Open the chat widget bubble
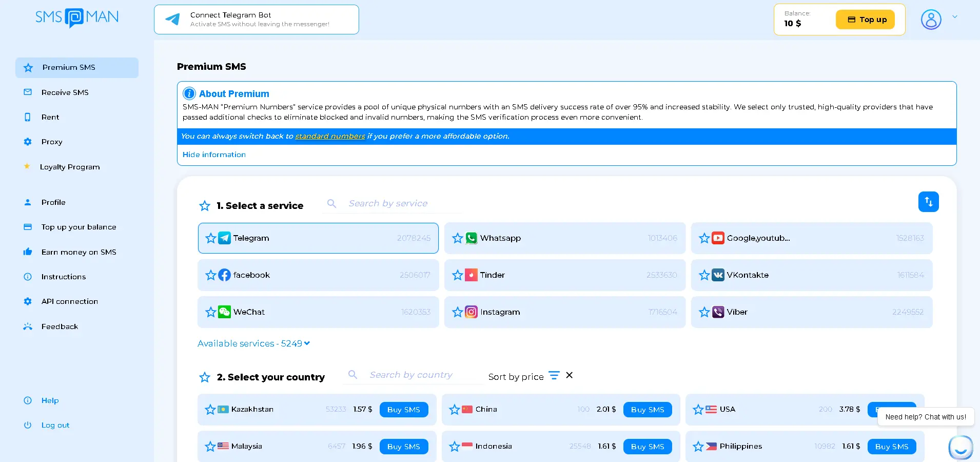The height and width of the screenshot is (462, 980). (x=961, y=447)
